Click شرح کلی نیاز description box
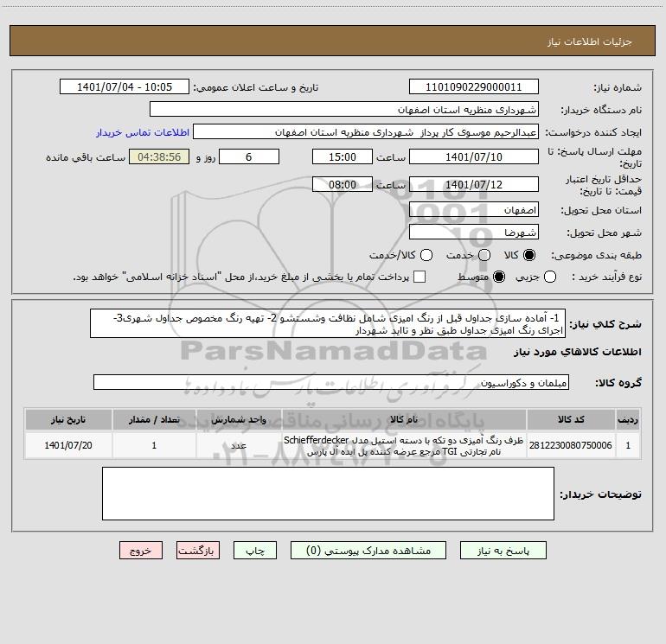Image resolution: width=666 pixels, height=644 pixels. click(x=328, y=323)
